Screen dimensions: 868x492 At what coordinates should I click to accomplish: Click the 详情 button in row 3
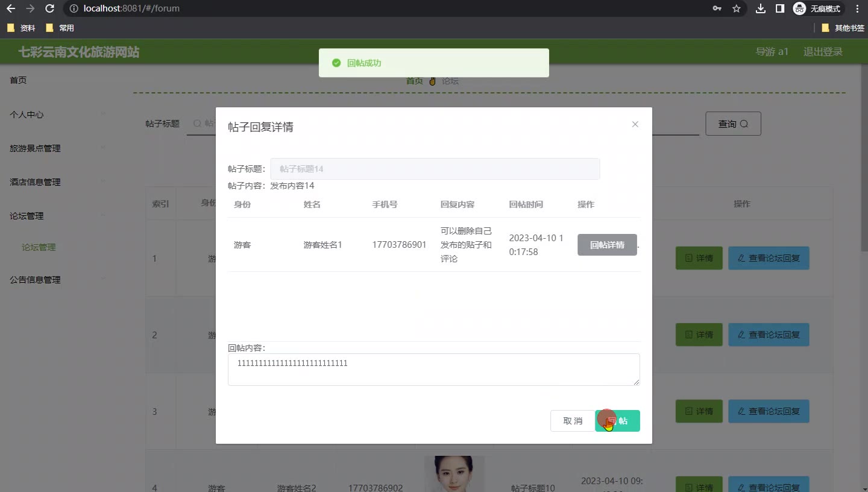click(699, 411)
